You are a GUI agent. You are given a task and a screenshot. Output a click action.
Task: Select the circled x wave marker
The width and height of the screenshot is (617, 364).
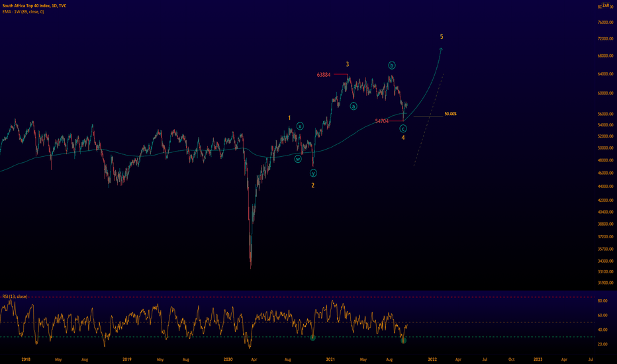tap(300, 126)
